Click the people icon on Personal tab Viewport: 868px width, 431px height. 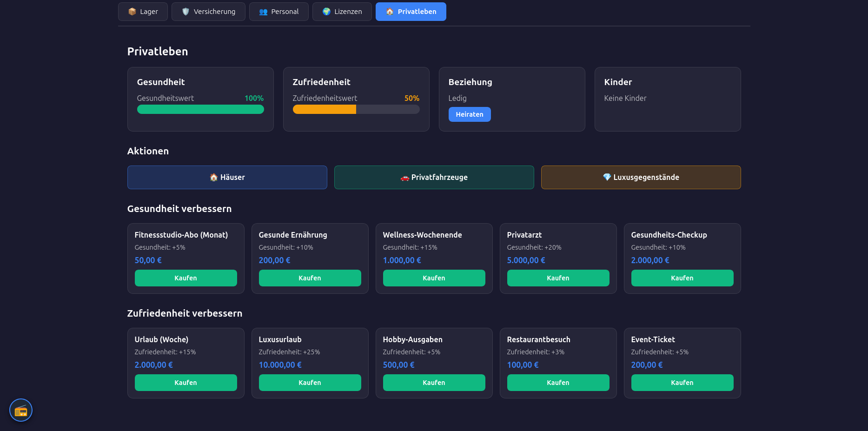263,12
